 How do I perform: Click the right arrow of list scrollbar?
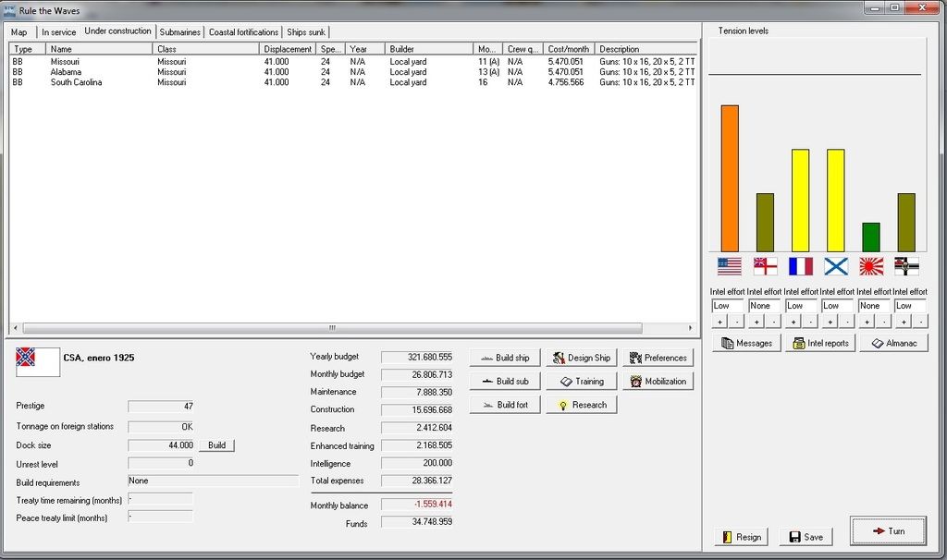[690, 328]
